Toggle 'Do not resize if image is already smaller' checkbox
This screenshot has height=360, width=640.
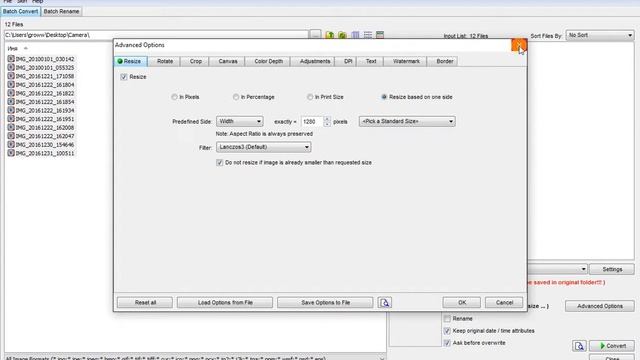point(220,162)
